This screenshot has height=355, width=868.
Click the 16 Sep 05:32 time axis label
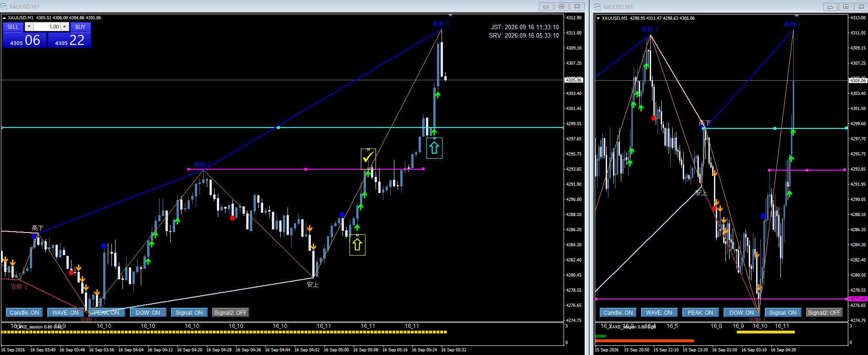pyautogui.click(x=453, y=350)
